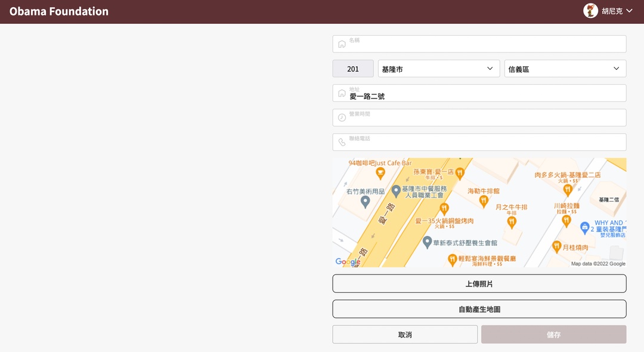
Task: Focus the 營業時間 business hours field
Action: click(x=479, y=118)
